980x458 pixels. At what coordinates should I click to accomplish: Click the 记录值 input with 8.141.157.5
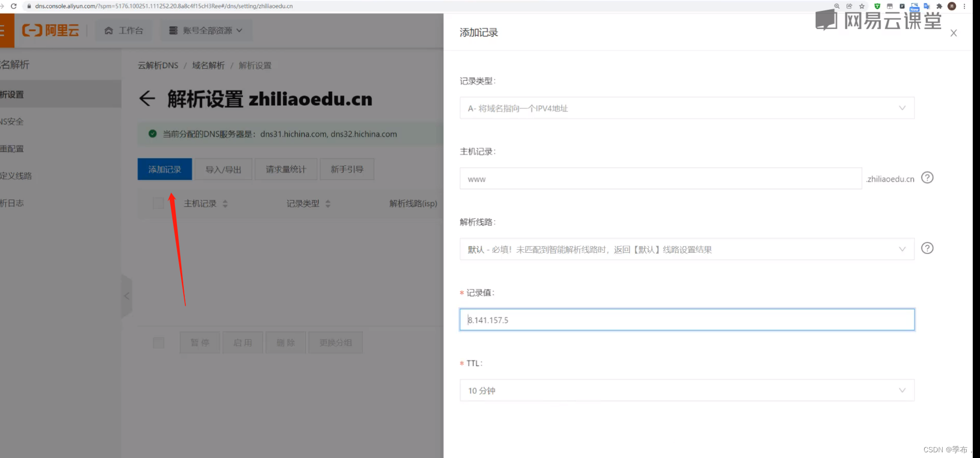687,320
